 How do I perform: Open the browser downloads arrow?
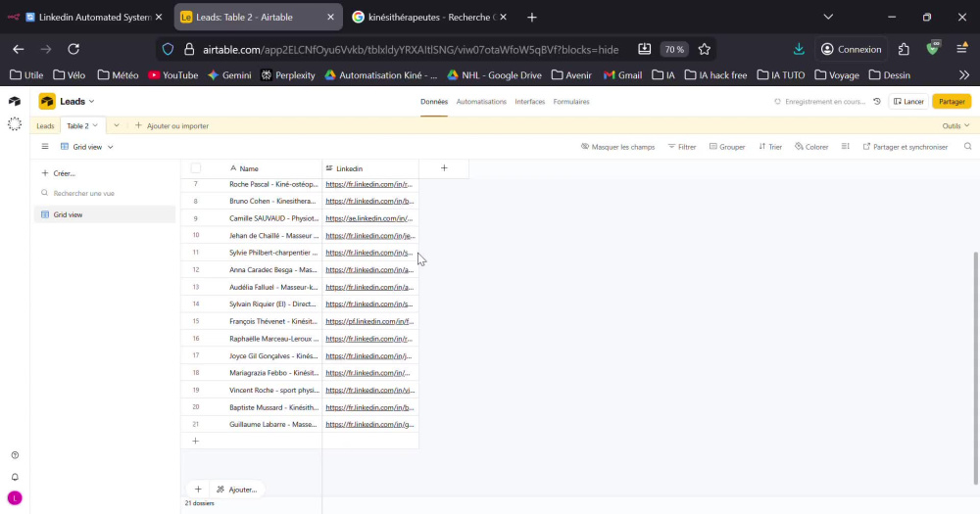[x=799, y=49]
